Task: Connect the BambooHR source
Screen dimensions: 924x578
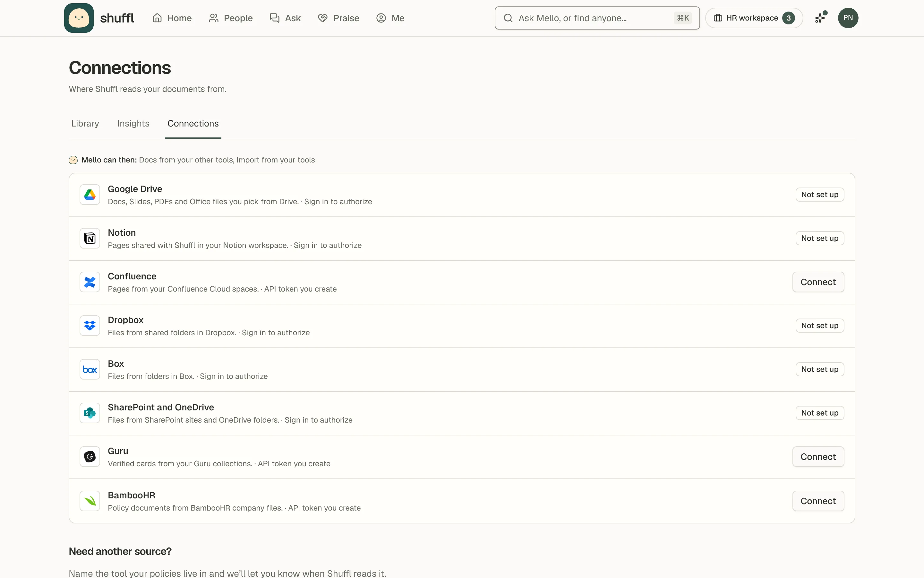Action: [818, 501]
